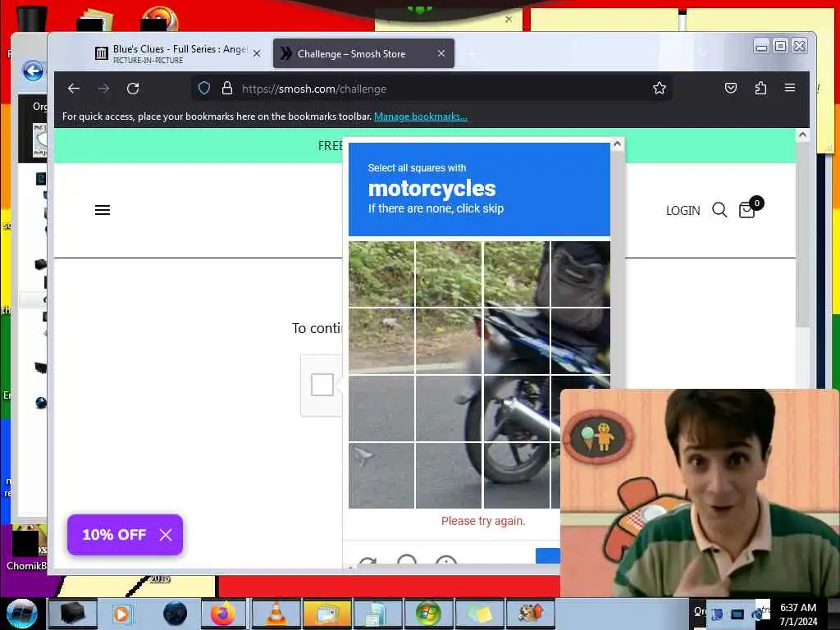Open the Firefox application hamburger menu
Screen dimensions: 840x630
coord(790,88)
